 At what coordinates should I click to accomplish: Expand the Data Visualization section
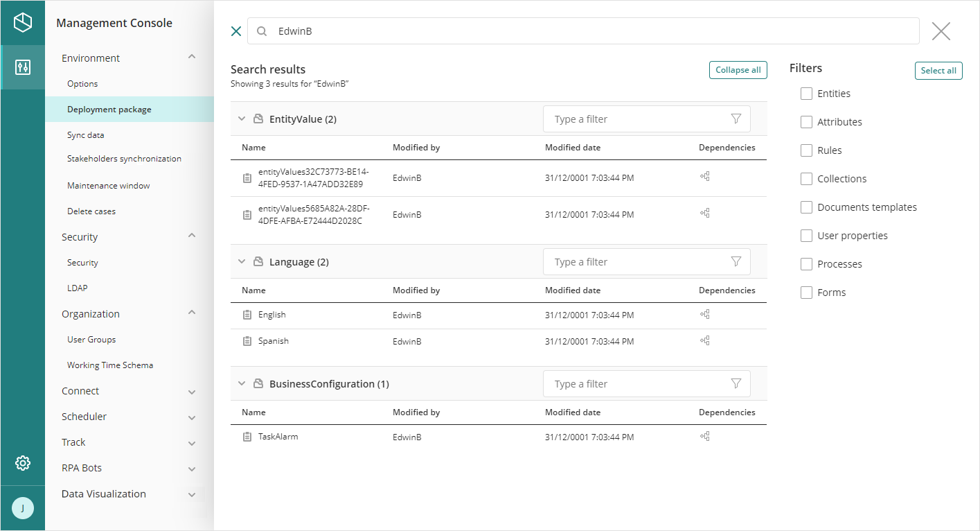point(192,494)
